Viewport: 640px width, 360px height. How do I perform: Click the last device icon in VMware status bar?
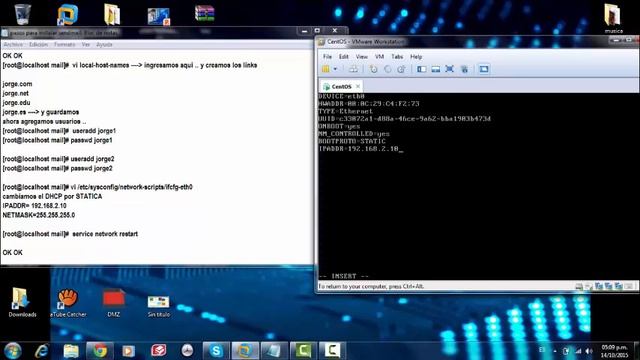[629, 287]
